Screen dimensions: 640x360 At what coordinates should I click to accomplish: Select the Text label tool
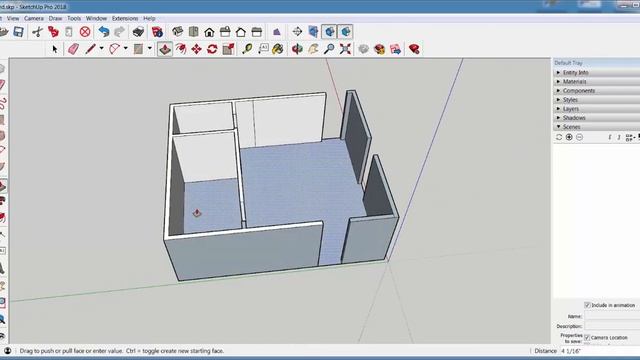tap(263, 49)
